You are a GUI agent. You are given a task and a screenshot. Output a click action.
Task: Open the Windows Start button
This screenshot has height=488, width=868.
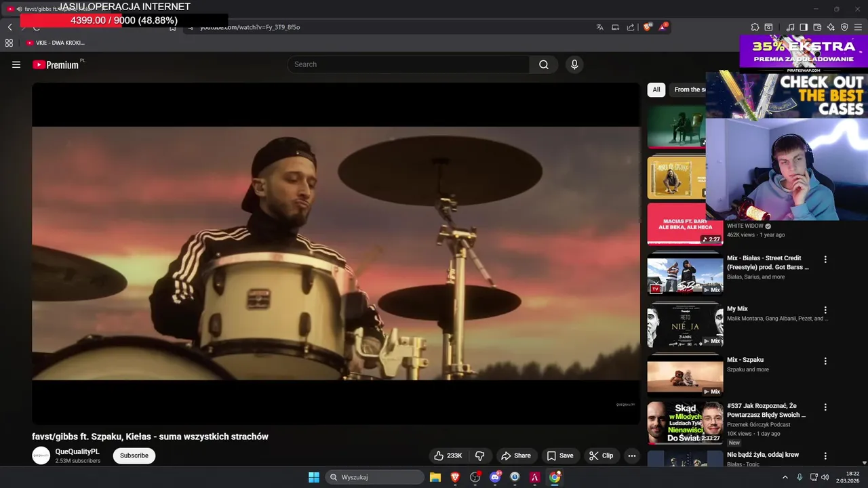tap(314, 477)
